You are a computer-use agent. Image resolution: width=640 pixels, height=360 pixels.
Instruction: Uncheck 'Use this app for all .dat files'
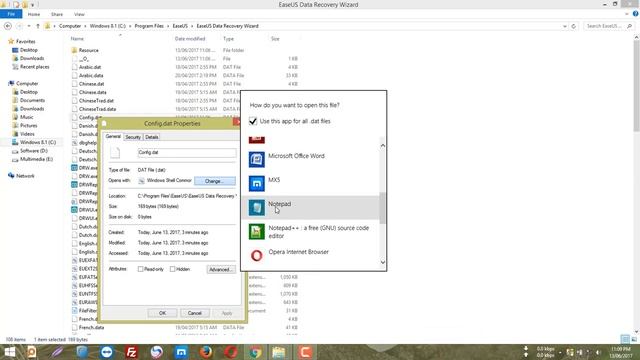tap(253, 121)
